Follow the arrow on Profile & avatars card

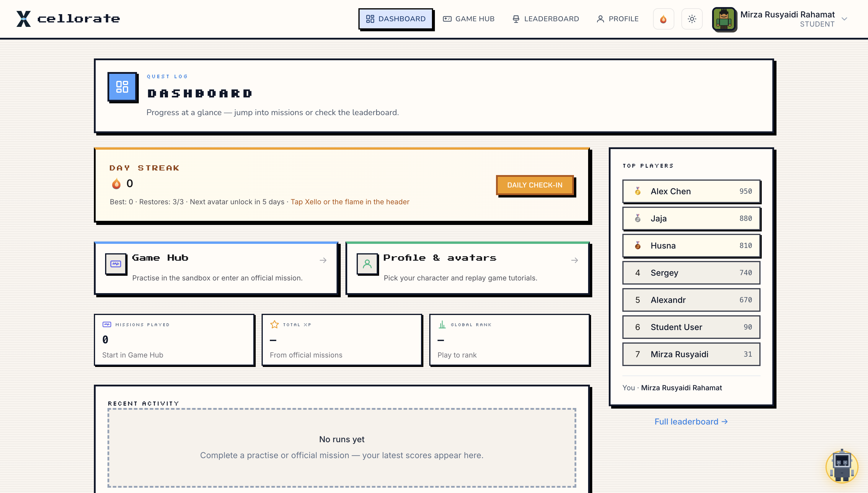point(575,260)
